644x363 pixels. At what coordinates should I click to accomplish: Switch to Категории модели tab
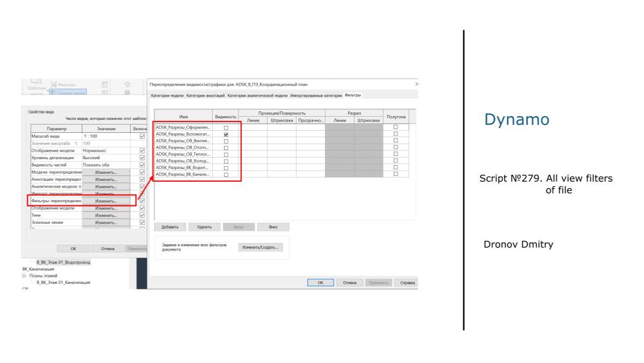[x=167, y=95]
